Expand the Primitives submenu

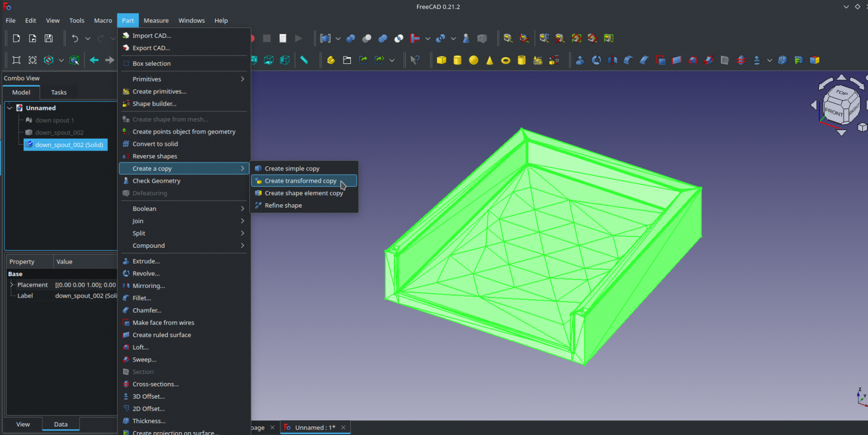pyautogui.click(x=184, y=79)
